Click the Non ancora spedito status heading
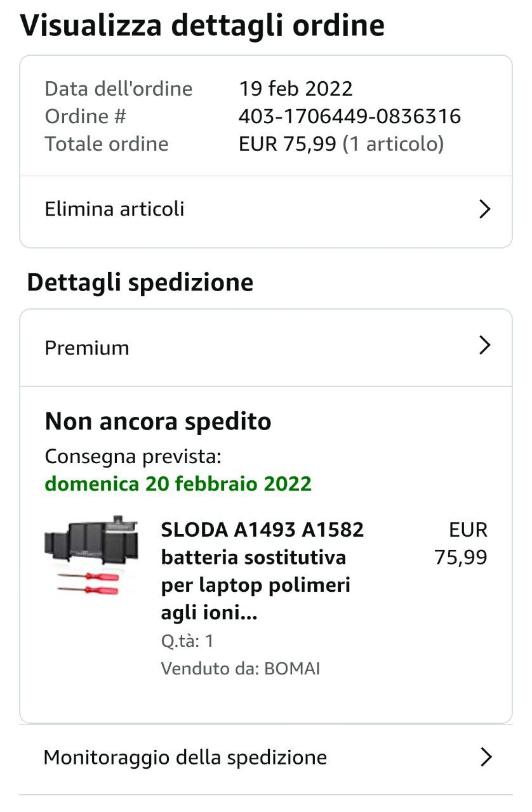The image size is (532, 812). coord(158,421)
